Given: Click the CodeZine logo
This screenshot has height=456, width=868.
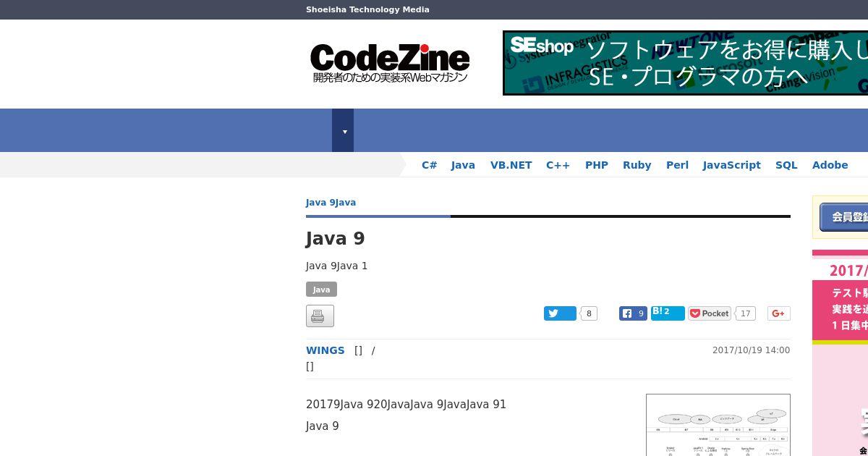Looking at the screenshot, I should pos(390,63).
